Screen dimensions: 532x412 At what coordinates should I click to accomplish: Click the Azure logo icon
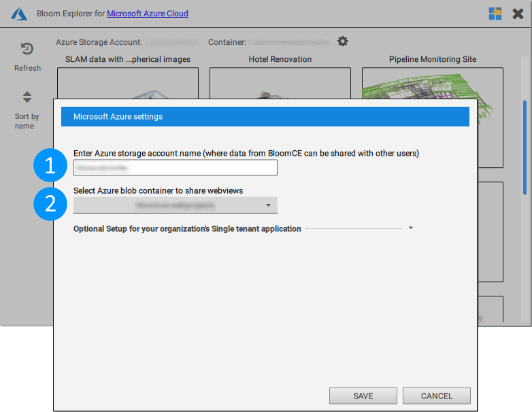coord(18,14)
